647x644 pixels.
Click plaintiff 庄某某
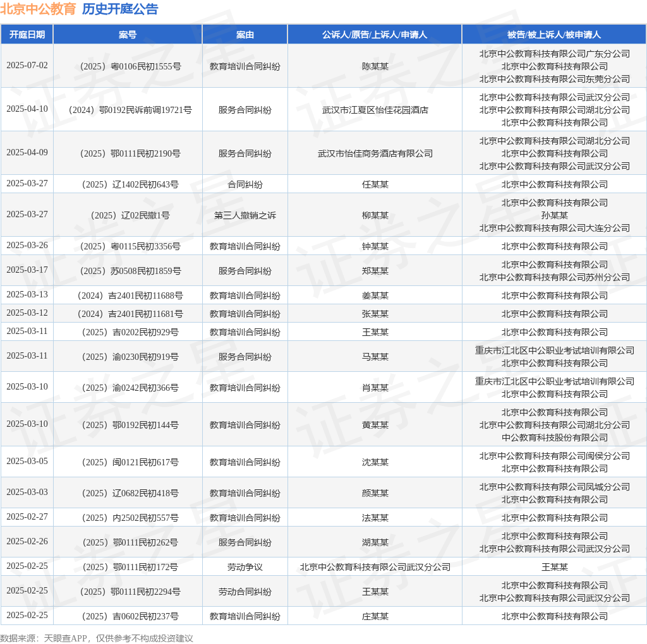click(375, 617)
